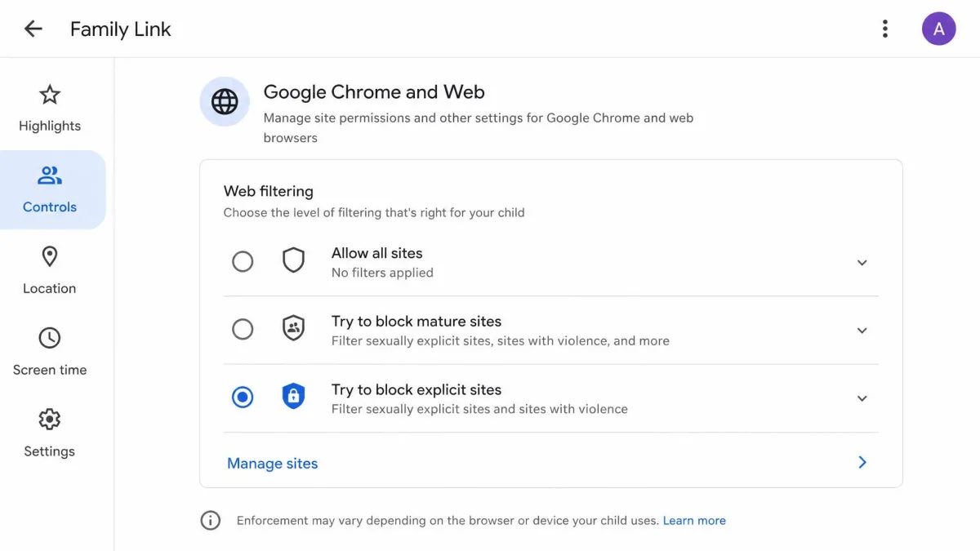The width and height of the screenshot is (980, 551).
Task: Open the Location tab label
Action: tap(50, 288)
